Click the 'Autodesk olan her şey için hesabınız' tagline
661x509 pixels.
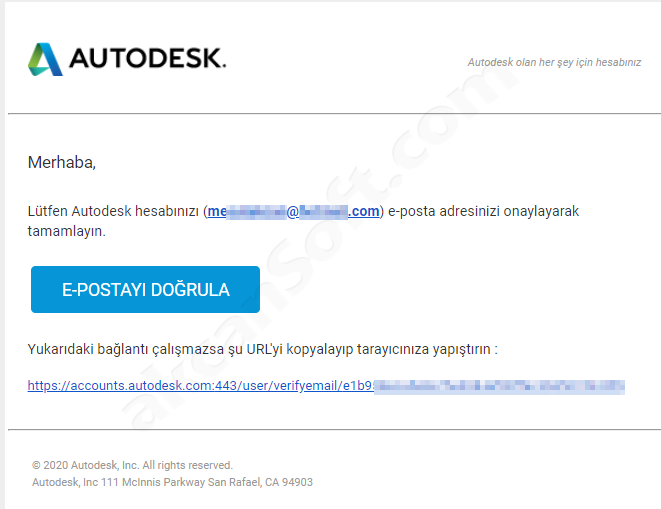point(554,62)
